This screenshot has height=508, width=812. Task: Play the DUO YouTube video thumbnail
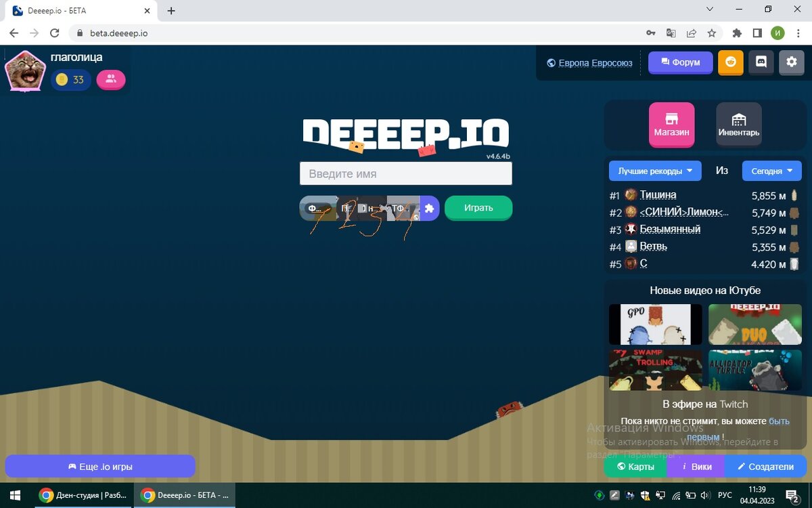pyautogui.click(x=754, y=324)
